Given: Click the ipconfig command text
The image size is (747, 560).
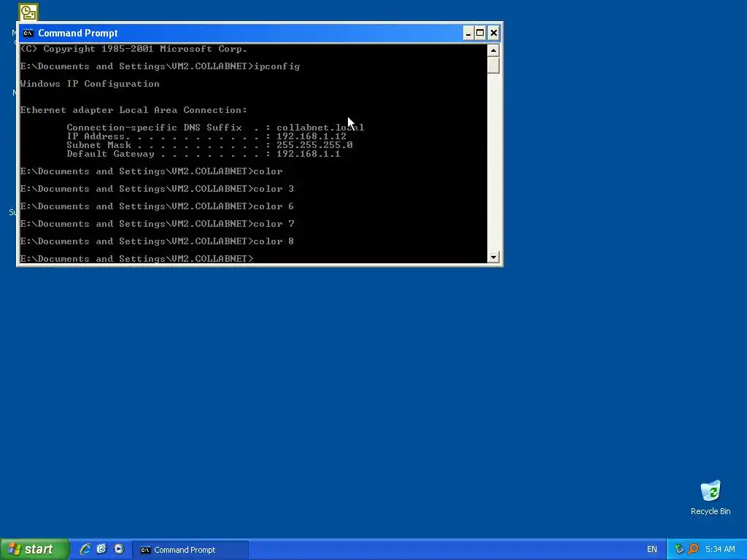Looking at the screenshot, I should point(276,66).
